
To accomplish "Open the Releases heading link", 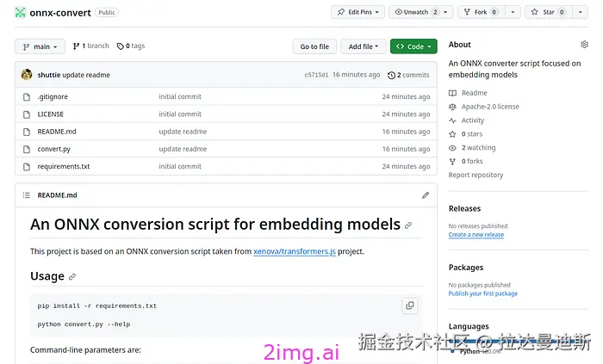I will coord(464,208).
